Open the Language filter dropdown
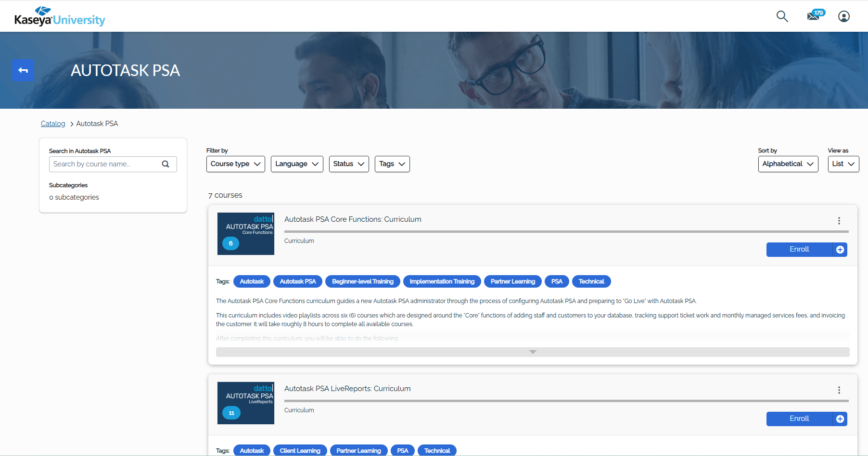This screenshot has height=456, width=868. tap(296, 164)
